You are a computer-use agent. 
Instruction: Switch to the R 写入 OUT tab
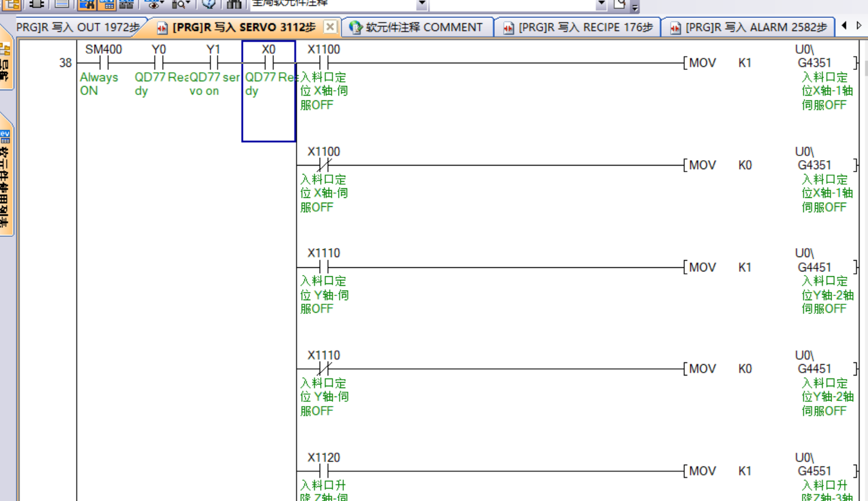point(78,28)
